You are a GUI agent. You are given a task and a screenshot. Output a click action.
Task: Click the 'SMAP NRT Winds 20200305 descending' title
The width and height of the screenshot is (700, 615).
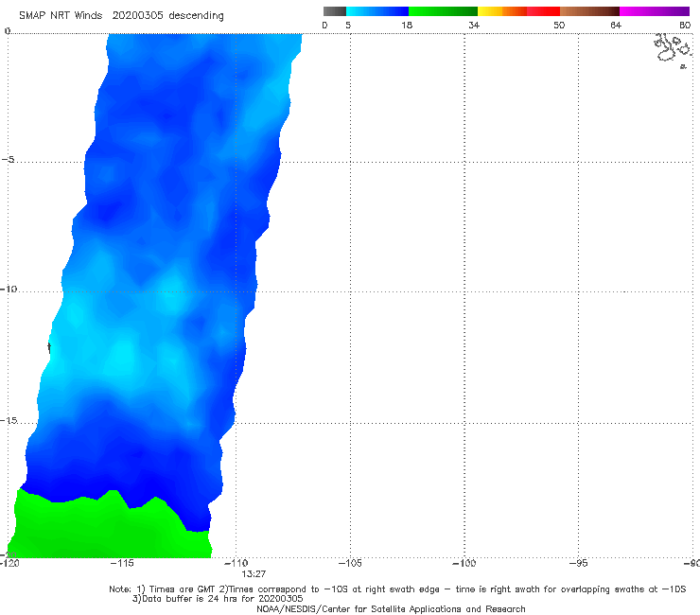[x=121, y=16]
